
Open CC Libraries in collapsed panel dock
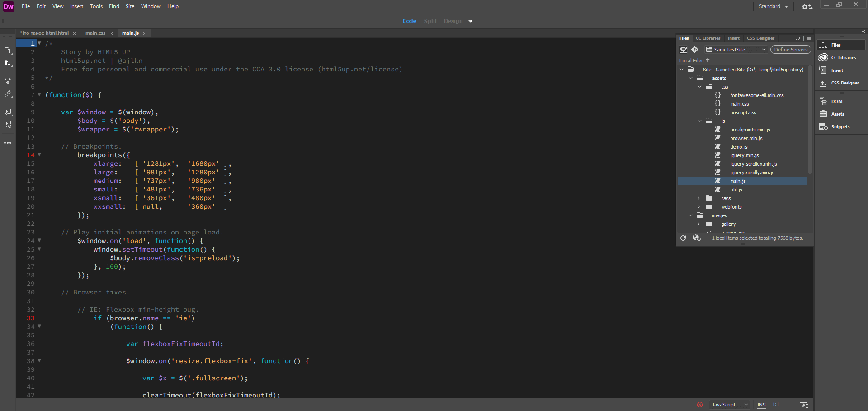coord(841,57)
